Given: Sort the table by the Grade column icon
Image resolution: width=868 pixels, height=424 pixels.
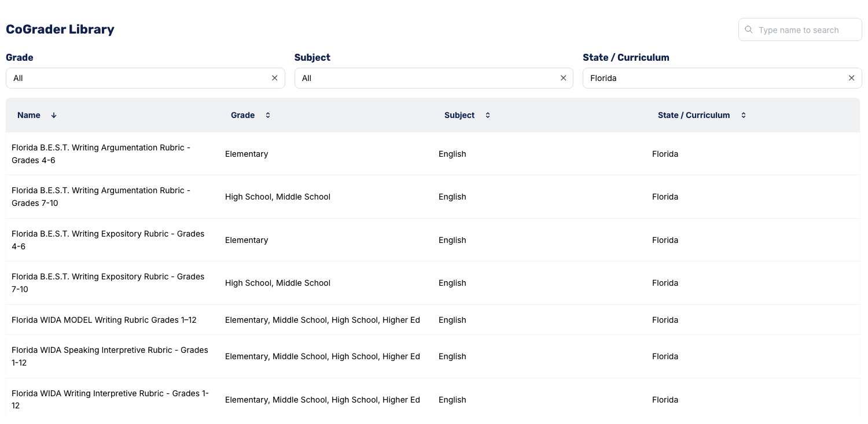Looking at the screenshot, I should (267, 115).
